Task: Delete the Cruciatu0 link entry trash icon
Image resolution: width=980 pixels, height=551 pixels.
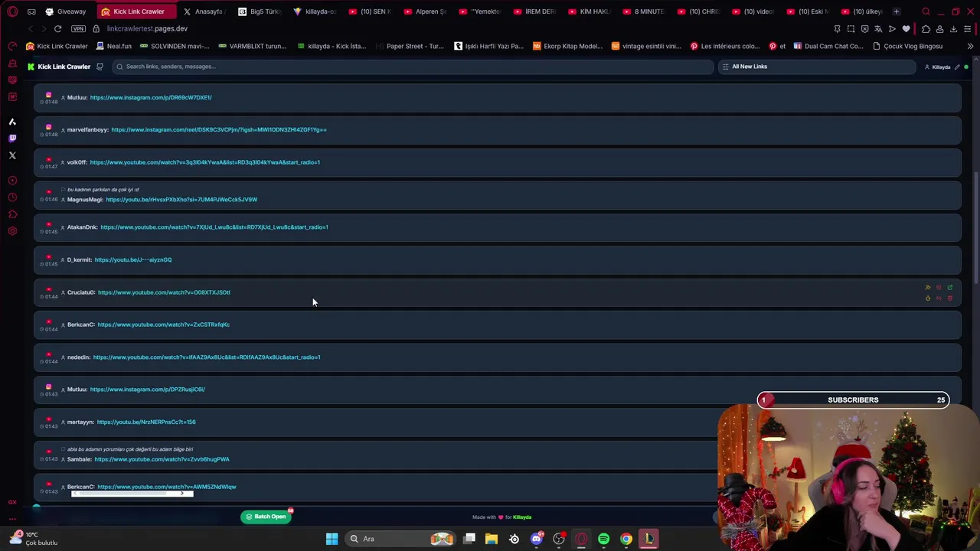Action: tap(950, 298)
